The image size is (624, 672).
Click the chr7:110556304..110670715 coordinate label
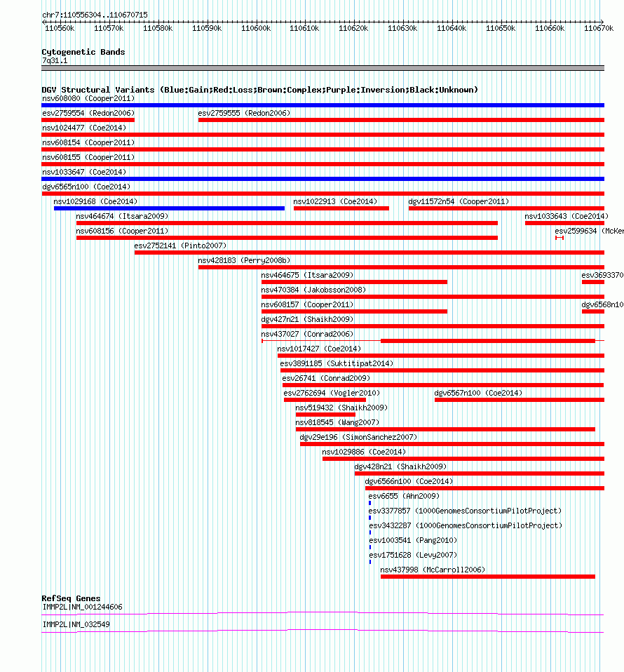[95, 15]
